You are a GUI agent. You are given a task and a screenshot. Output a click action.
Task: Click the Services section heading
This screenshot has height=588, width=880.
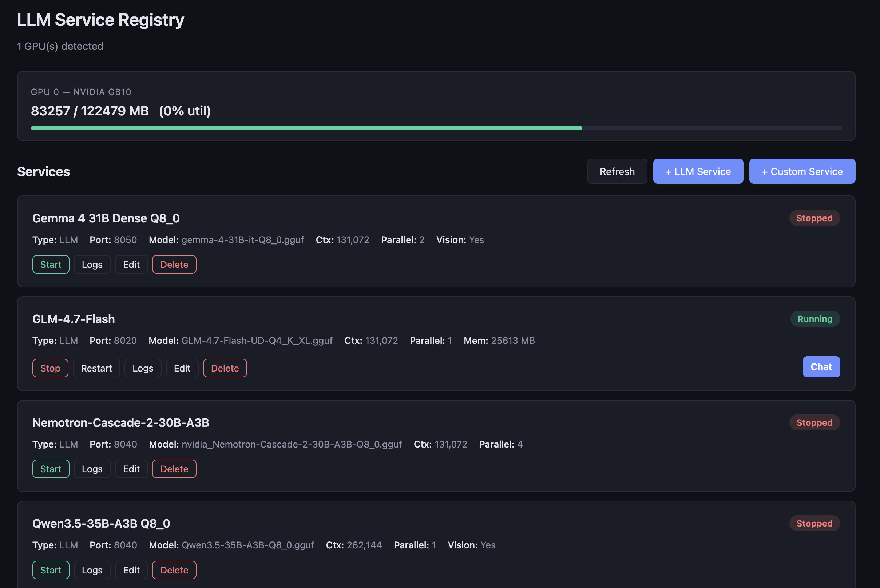pyautogui.click(x=44, y=171)
